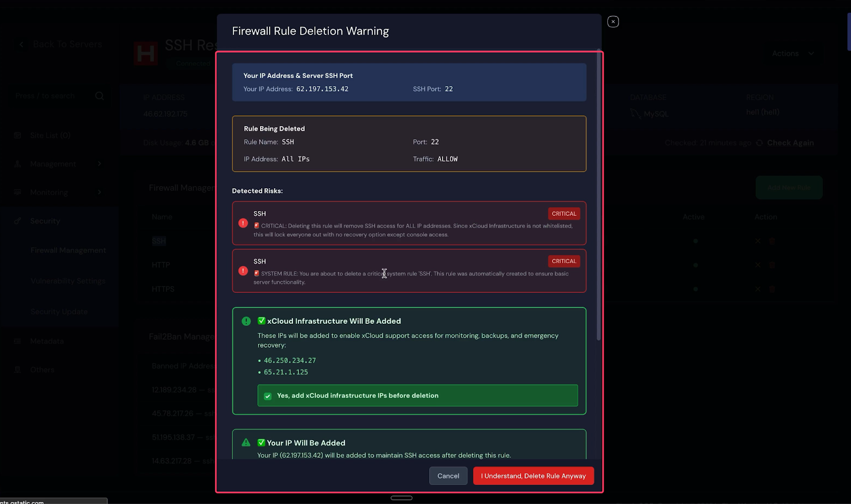
Task: Go Back To Servers in background page
Action: [67, 44]
